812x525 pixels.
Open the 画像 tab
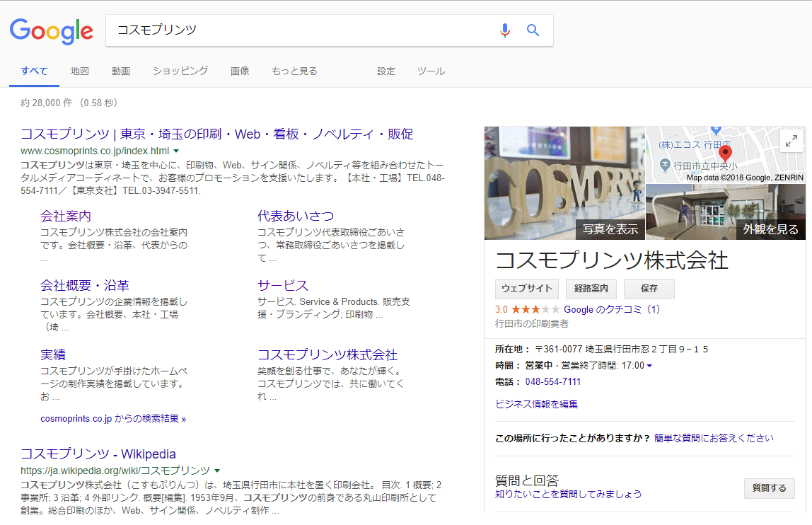[x=240, y=71]
